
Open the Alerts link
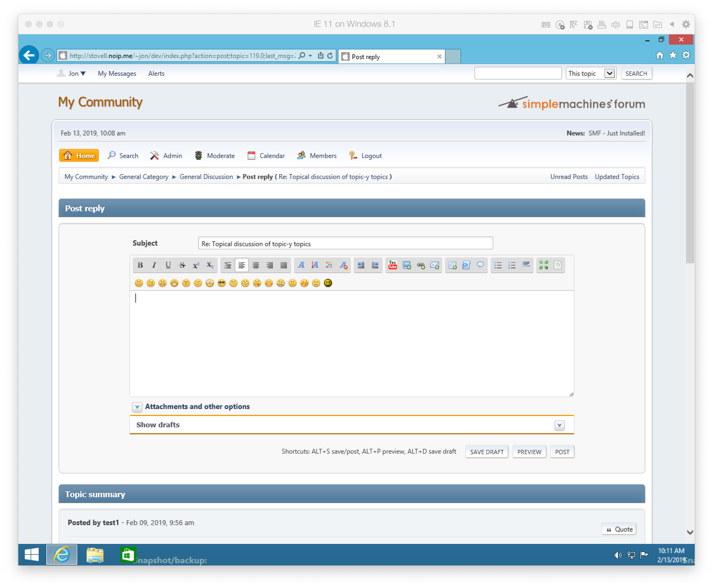[x=156, y=74]
